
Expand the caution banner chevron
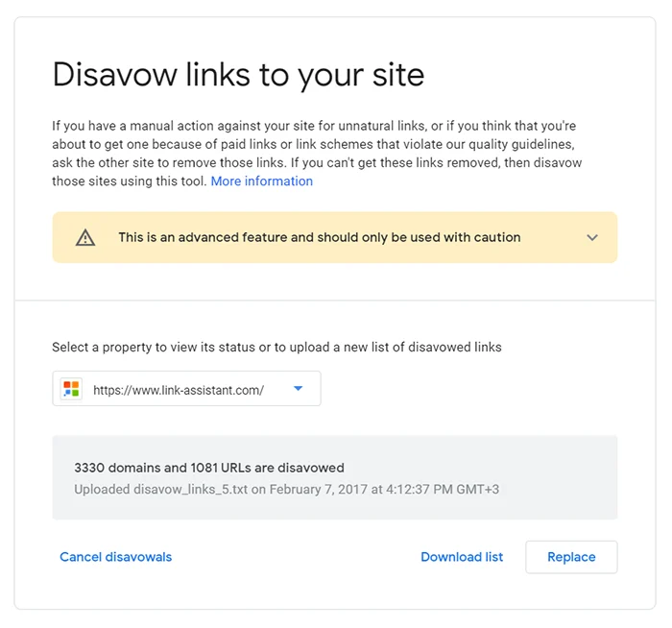point(592,237)
